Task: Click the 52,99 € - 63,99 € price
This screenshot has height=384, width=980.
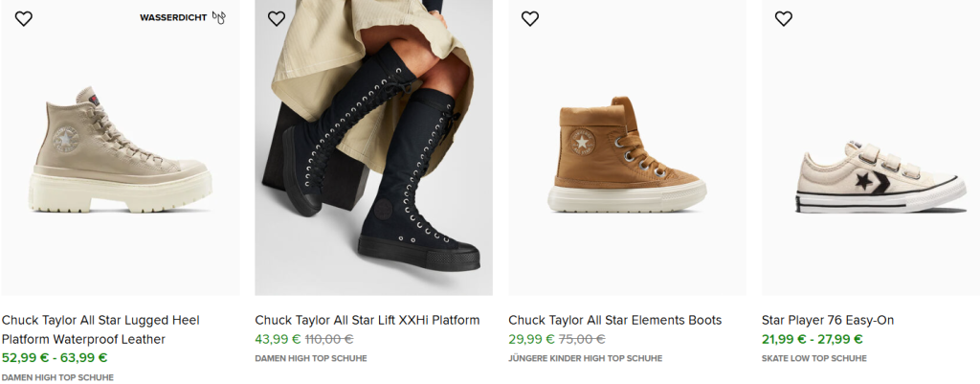Action: [55, 358]
